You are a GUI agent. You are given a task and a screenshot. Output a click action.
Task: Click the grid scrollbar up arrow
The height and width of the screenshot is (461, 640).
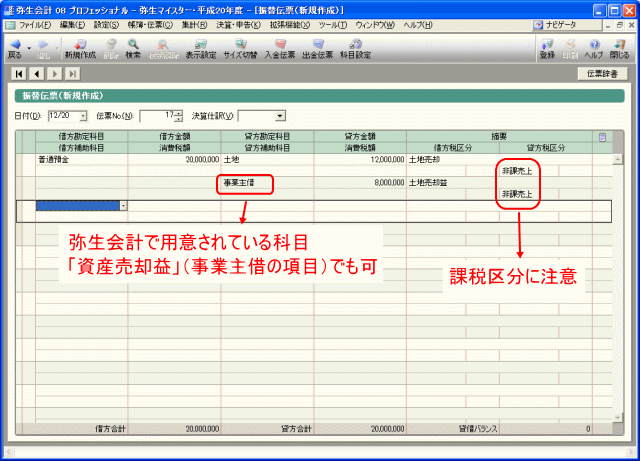click(618, 160)
